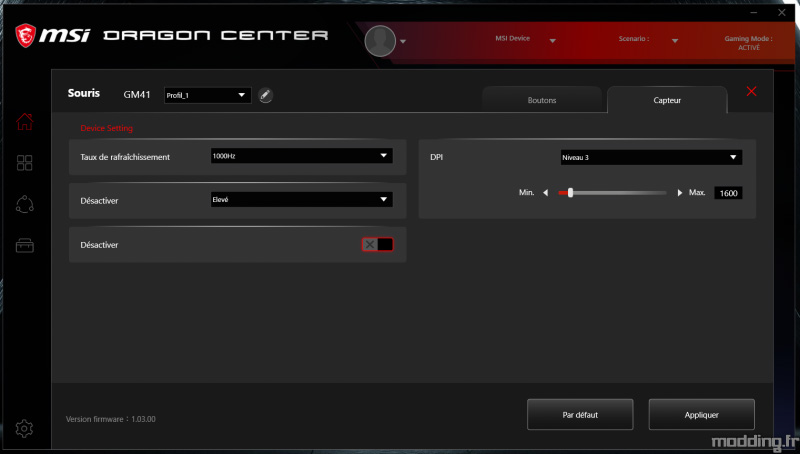Click the Gaming Mode ACTIVÉ status
The width and height of the screenshot is (800, 454).
point(748,43)
